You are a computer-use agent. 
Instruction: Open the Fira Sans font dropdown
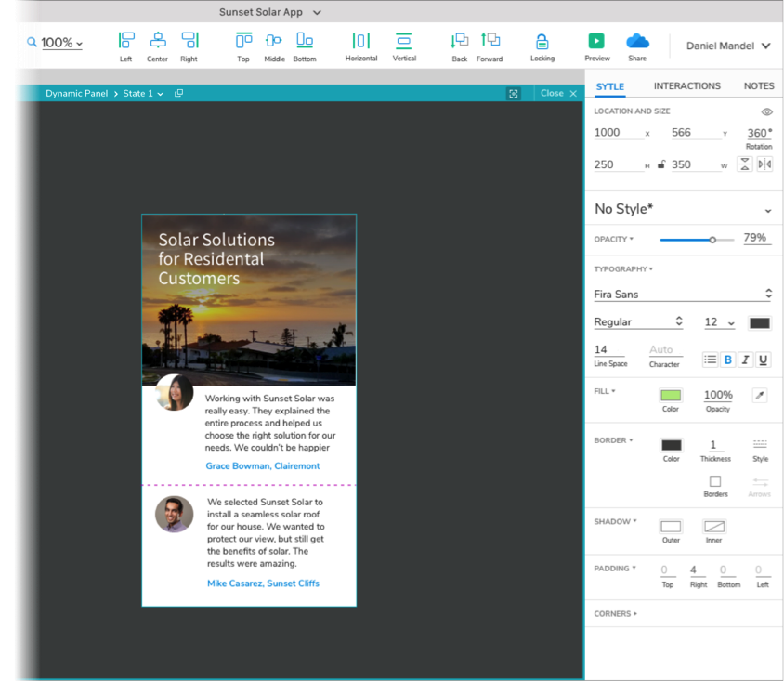click(683, 294)
